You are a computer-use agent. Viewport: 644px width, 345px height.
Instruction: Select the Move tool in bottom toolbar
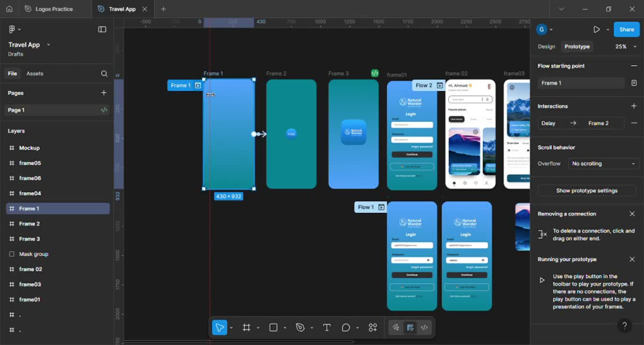tap(220, 328)
